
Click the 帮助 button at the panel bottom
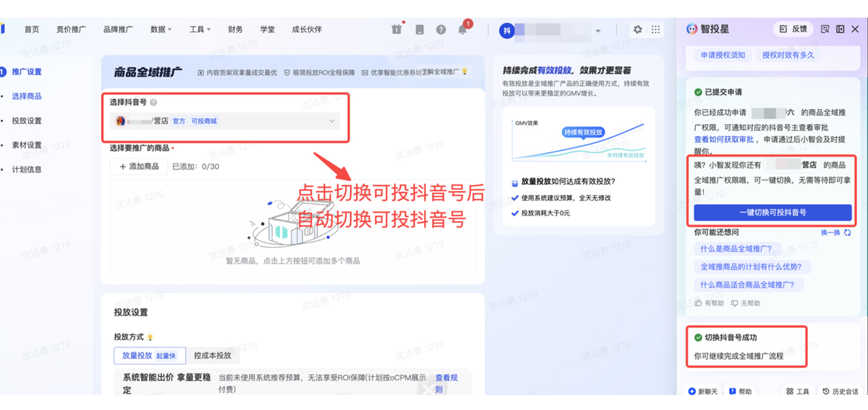point(741,392)
